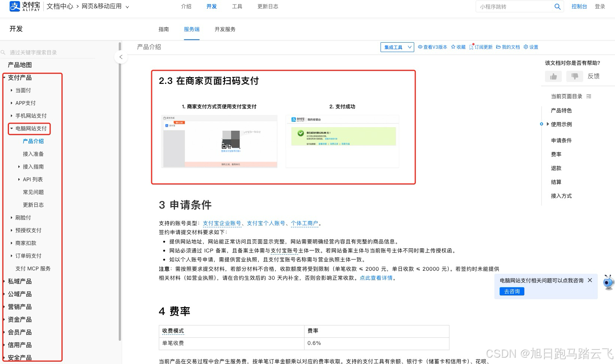Click the 当前页面目录 list icon
The height and width of the screenshot is (364, 615).
coord(589,96)
